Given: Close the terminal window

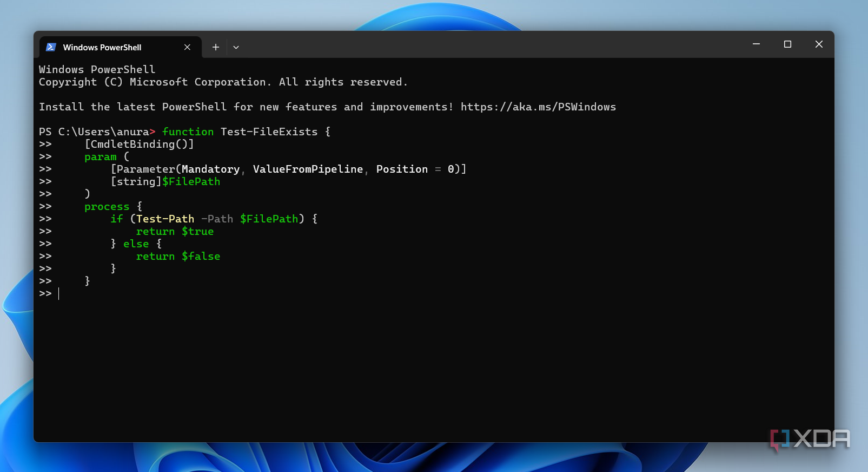Looking at the screenshot, I should click(819, 44).
